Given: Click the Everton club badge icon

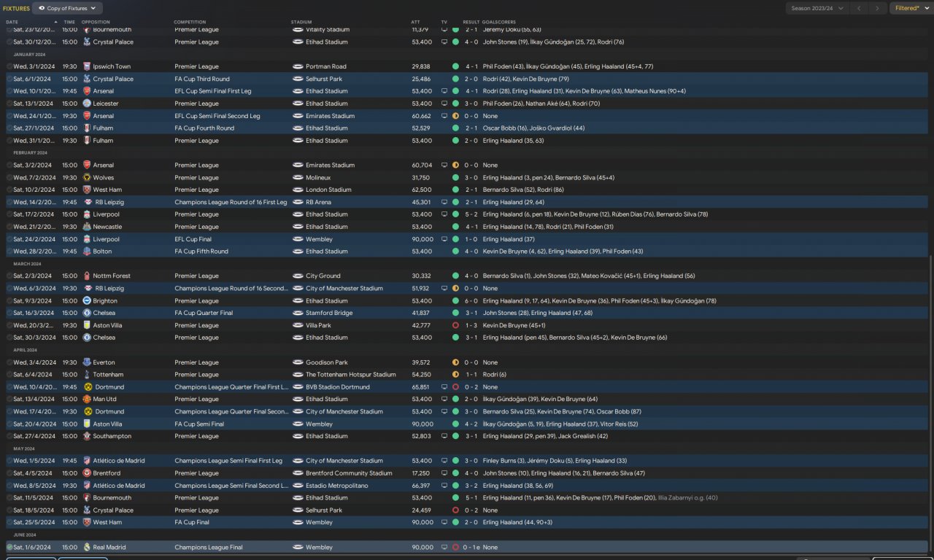Looking at the screenshot, I should [87, 362].
